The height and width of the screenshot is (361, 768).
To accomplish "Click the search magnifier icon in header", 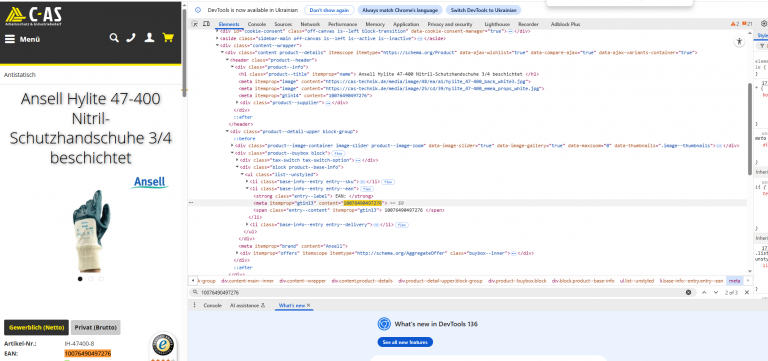I will (114, 38).
